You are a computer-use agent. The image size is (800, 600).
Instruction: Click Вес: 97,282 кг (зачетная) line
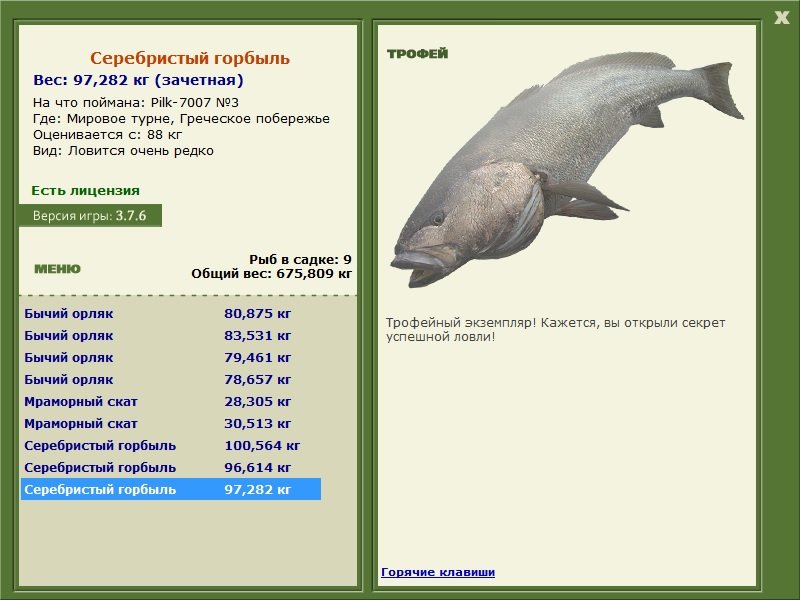pos(138,80)
